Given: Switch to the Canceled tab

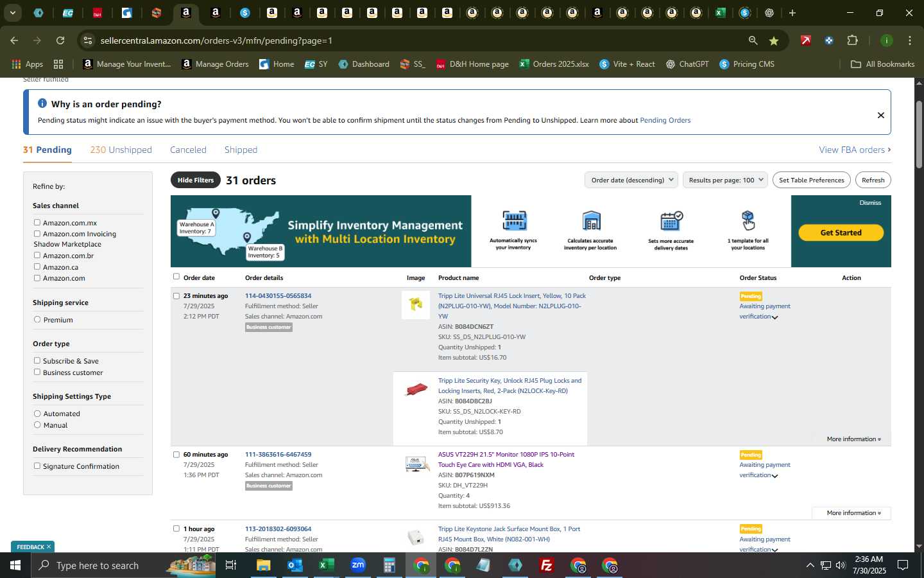Looking at the screenshot, I should click(x=188, y=150).
